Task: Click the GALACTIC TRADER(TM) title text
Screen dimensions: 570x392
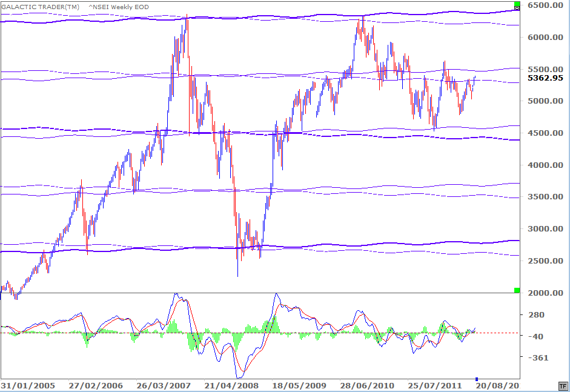Action: coord(41,7)
